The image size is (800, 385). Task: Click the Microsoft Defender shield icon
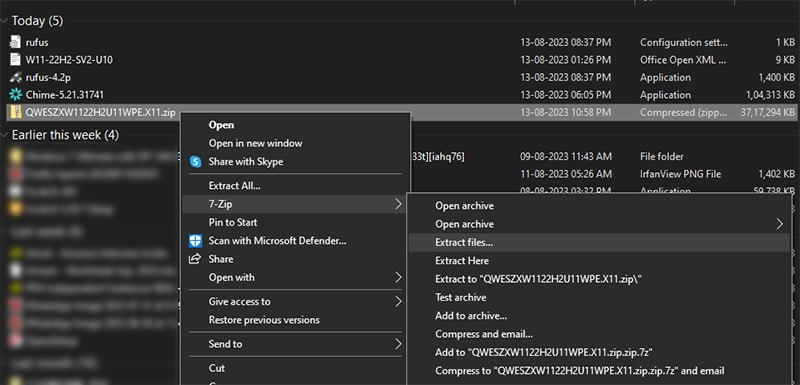[195, 241]
